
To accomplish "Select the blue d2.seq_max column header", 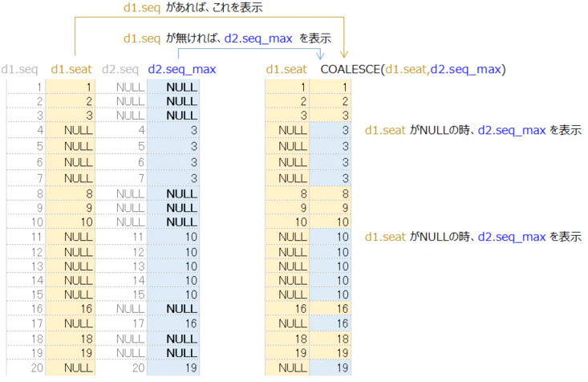I will point(182,70).
